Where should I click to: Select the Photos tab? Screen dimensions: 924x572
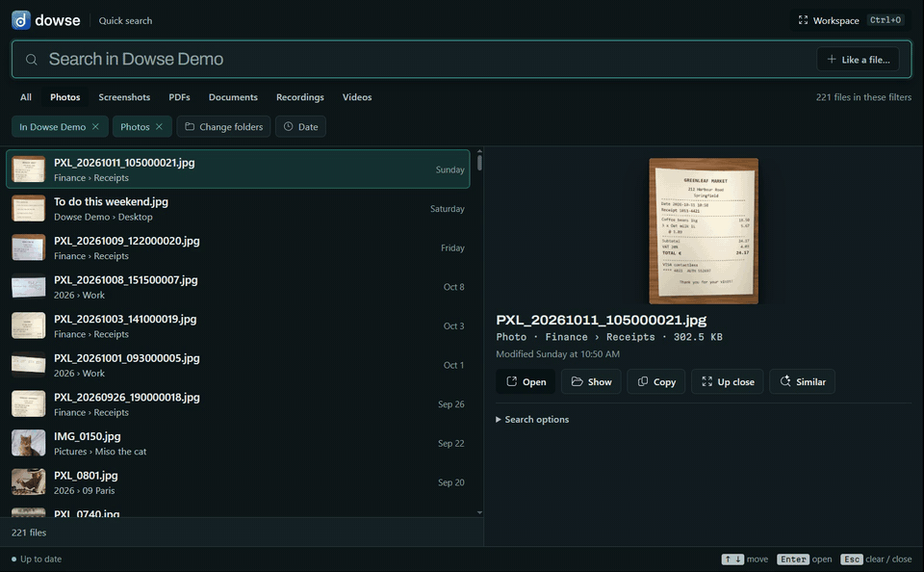(x=64, y=97)
